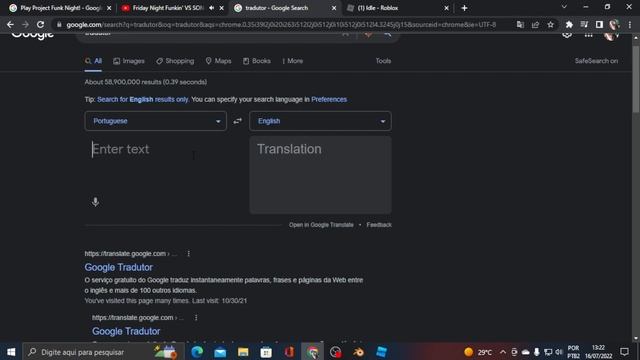
Task: Click the microphone voice input icon
Action: [x=95, y=202]
